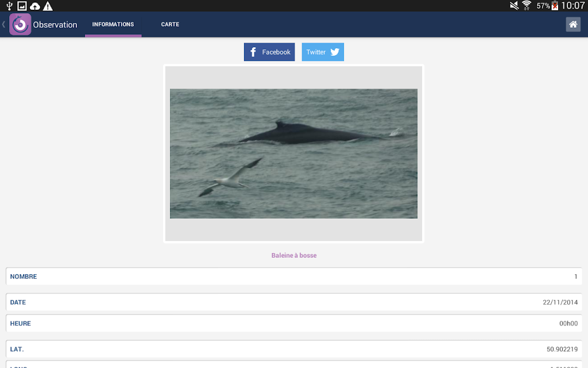
Task: Tap the battery status icon
Action: pos(555,6)
